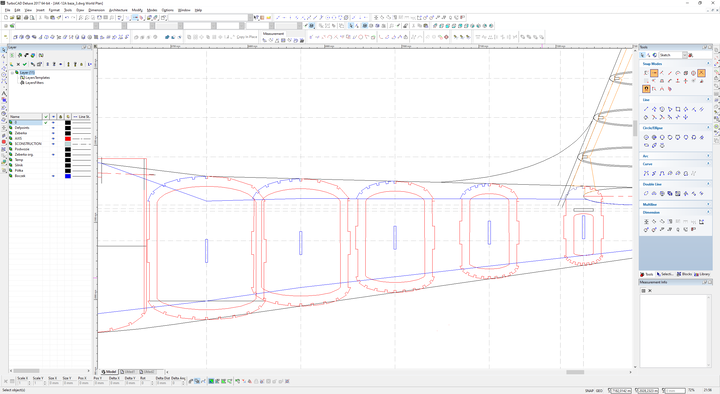720x394 pixels.
Task: Select the Rectangle tool in Line section
Action: (678, 109)
